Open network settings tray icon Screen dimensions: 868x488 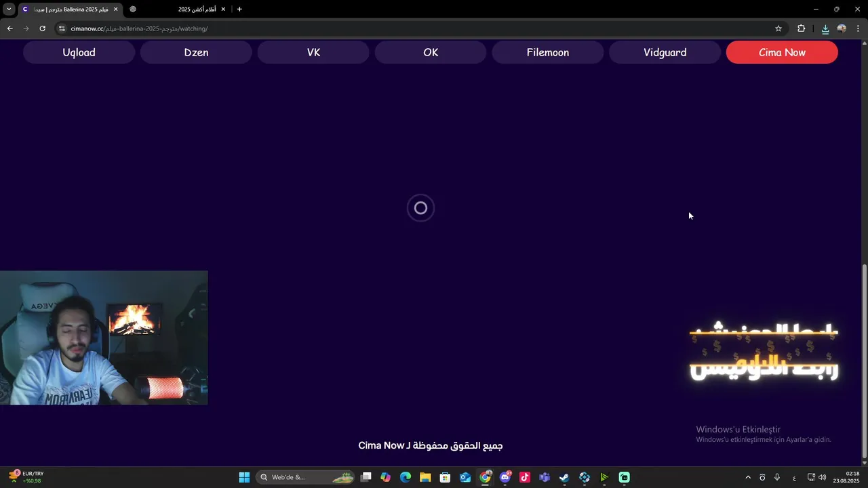coord(811,477)
